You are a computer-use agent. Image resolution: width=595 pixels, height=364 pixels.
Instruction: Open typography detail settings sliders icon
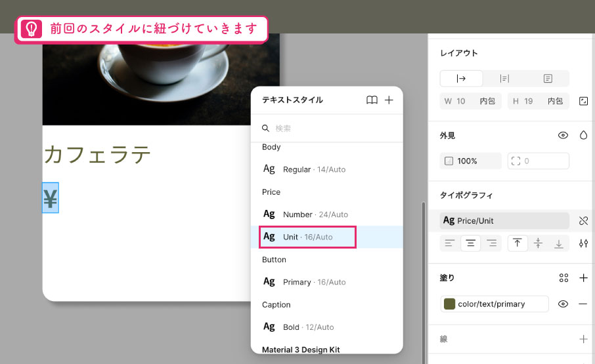[x=584, y=243]
